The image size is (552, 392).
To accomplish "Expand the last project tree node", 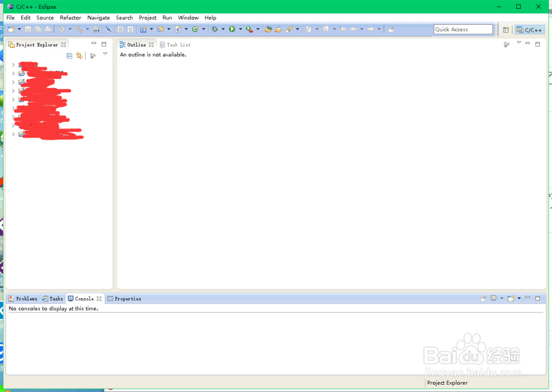I will coord(13,135).
